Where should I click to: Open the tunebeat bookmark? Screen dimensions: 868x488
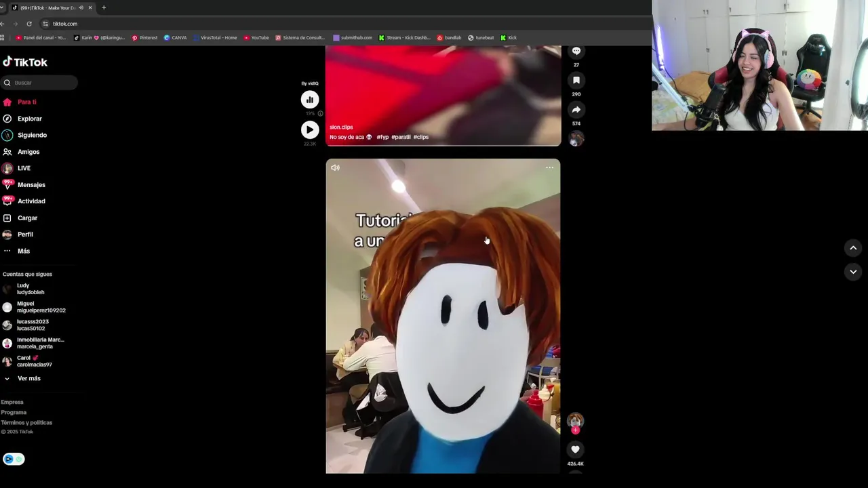point(481,38)
